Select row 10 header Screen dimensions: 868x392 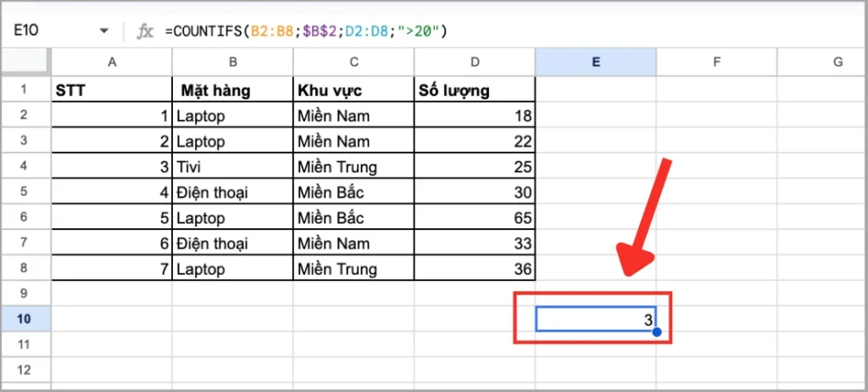point(26,319)
